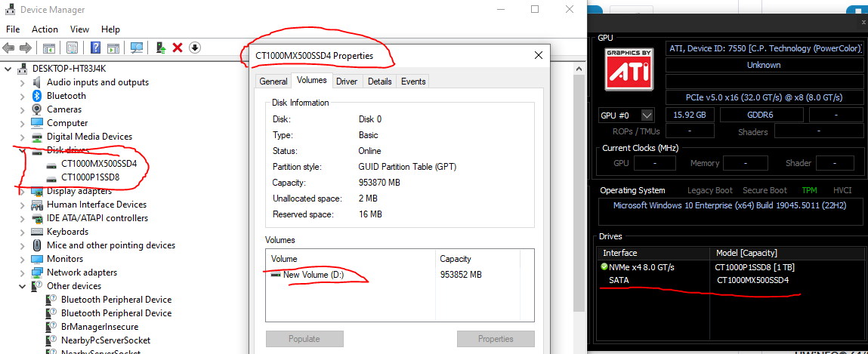The width and height of the screenshot is (868, 354).
Task: Click the TPM indicator in HWiNFO
Action: pyautogui.click(x=809, y=190)
